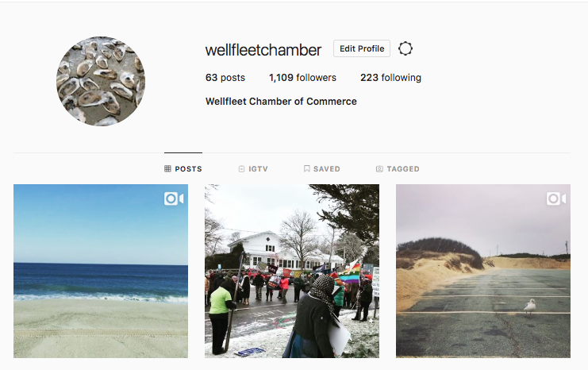588x370 pixels.
Task: Click the 63 posts count
Action: click(225, 78)
